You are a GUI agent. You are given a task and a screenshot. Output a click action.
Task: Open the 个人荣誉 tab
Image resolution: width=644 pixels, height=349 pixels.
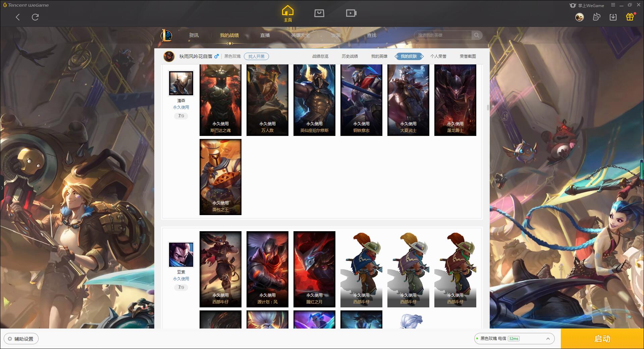438,56
